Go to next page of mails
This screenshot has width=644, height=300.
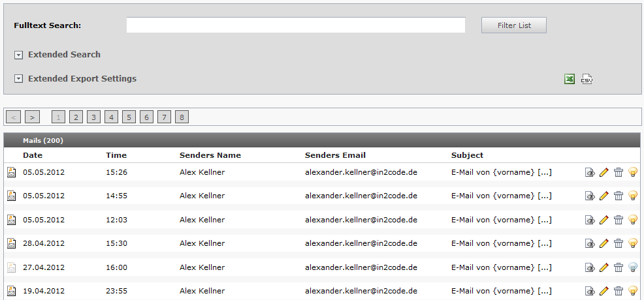point(32,117)
